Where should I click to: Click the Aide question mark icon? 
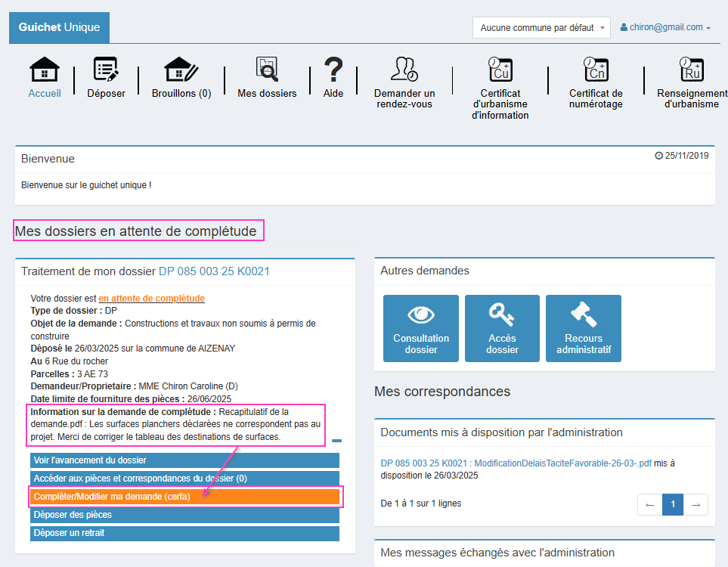[333, 70]
